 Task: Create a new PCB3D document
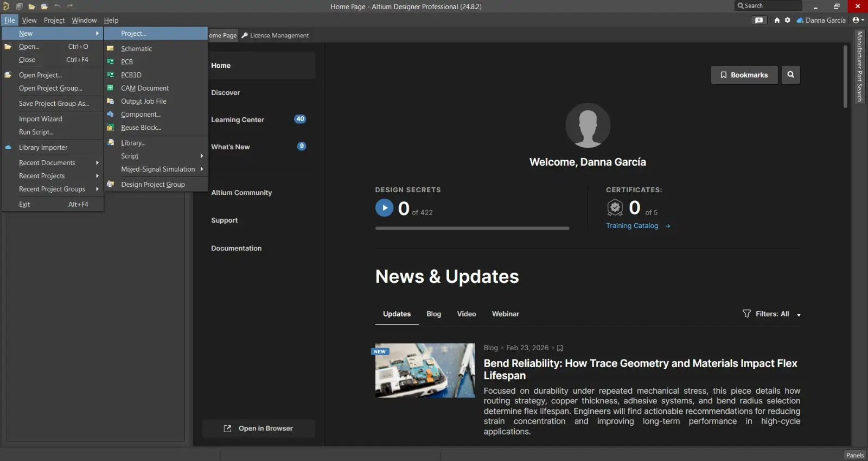point(156,75)
